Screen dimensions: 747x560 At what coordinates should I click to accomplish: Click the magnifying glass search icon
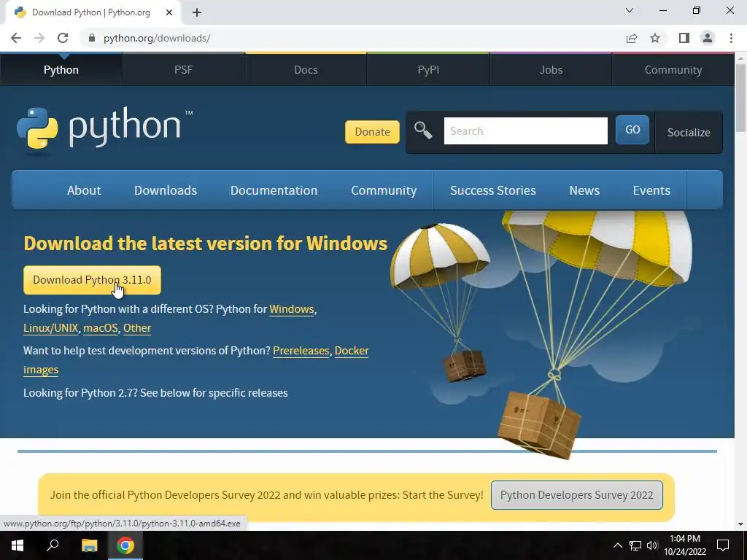(422, 130)
